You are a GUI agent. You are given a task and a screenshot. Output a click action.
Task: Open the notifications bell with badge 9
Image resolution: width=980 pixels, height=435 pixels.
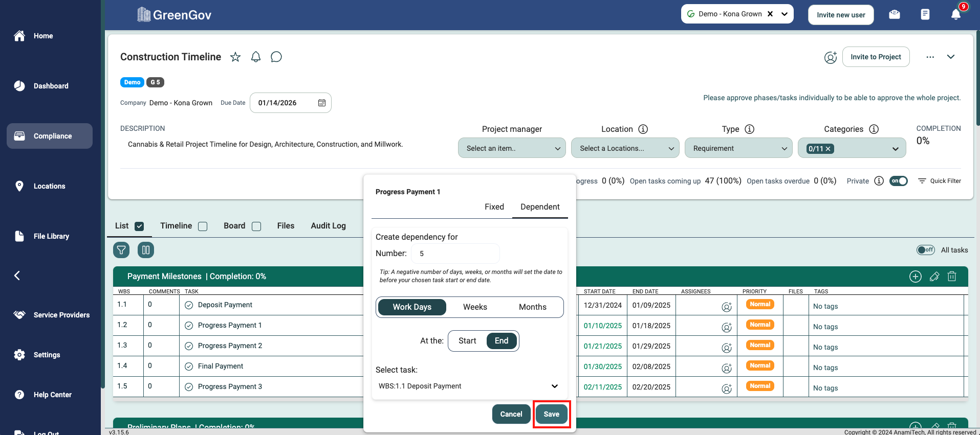coord(956,14)
